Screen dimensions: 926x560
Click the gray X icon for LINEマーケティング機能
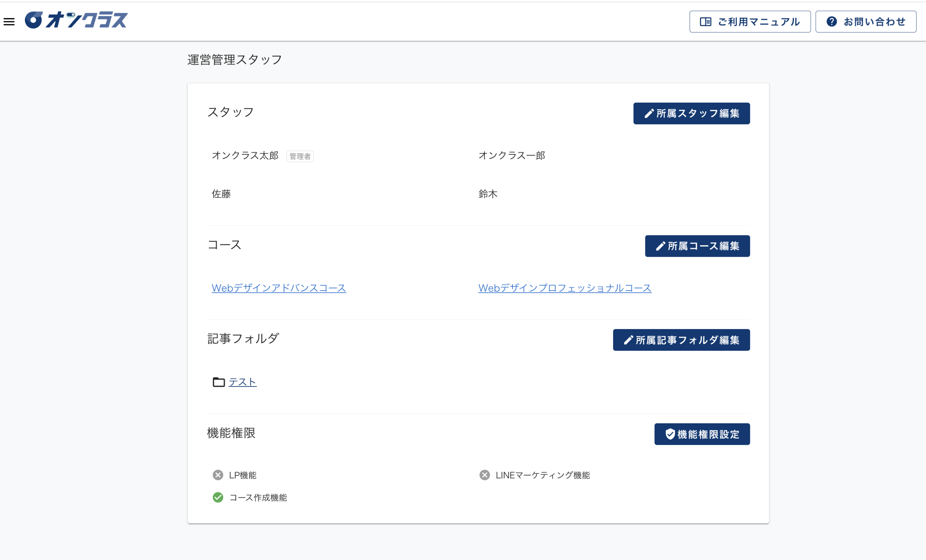tap(484, 475)
